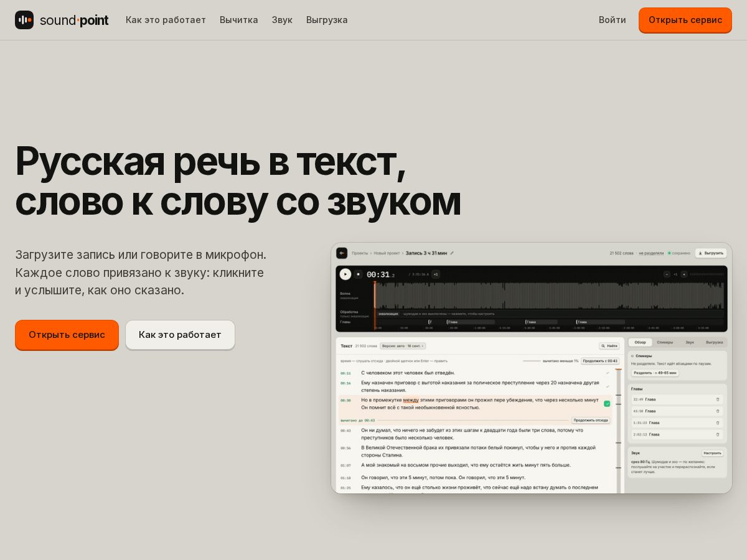Image resolution: width=747 pixels, height=560 pixels.
Task: Click the «1:31:23 Глава» chapter row
Action: 677,422
